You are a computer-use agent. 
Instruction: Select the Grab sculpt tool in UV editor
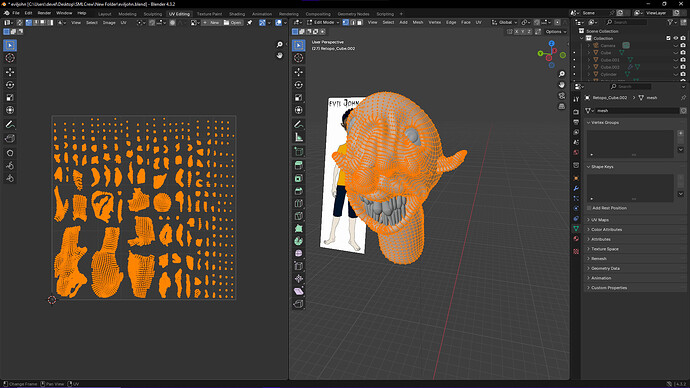(x=10, y=153)
